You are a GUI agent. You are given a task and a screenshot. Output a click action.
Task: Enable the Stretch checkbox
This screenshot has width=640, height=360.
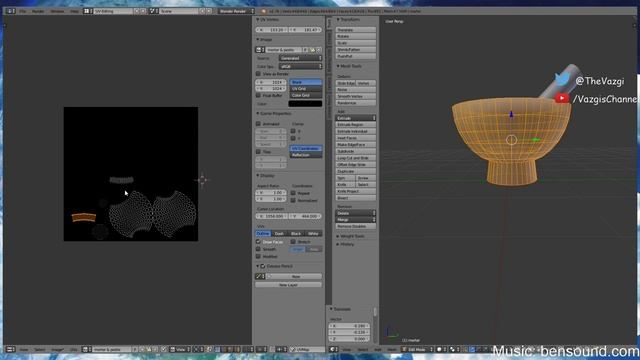tap(293, 242)
